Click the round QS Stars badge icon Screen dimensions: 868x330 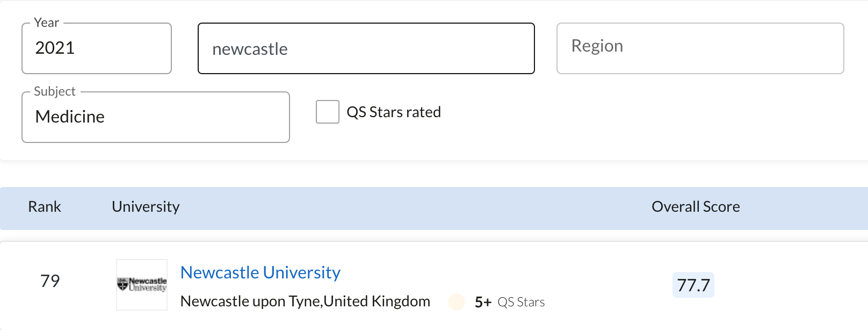click(457, 302)
